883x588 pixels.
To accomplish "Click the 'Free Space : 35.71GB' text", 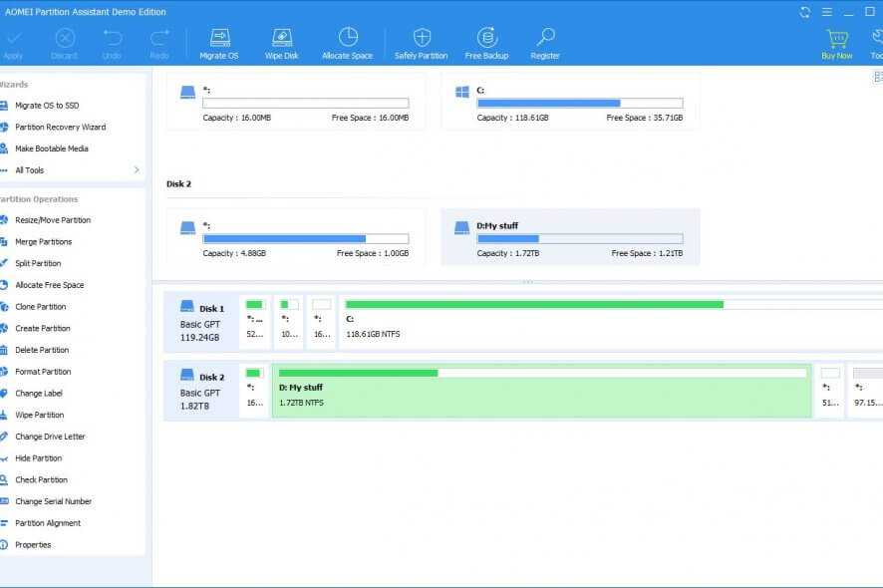I will (x=644, y=118).
